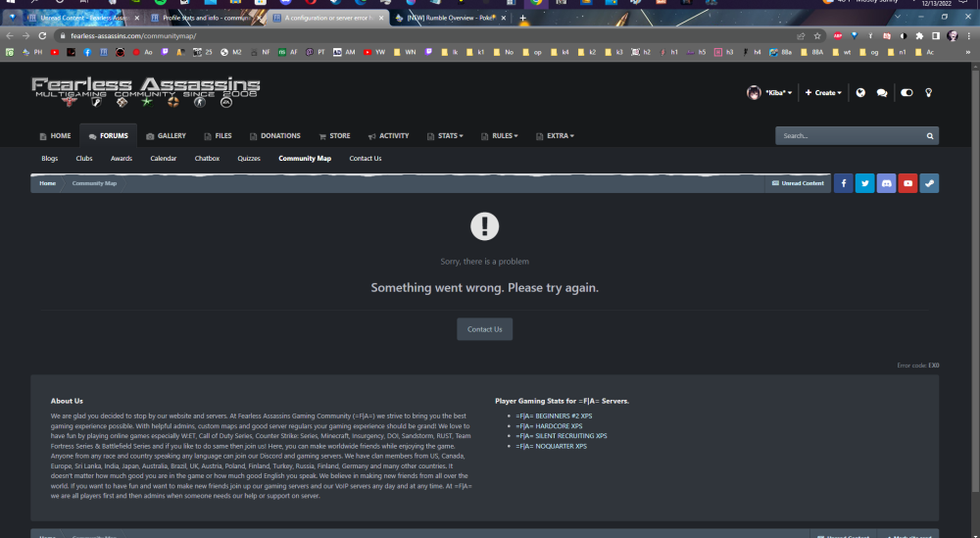Open YouTube bookmark icon beside PH
The height and width of the screenshot is (538, 980).
pos(54,53)
